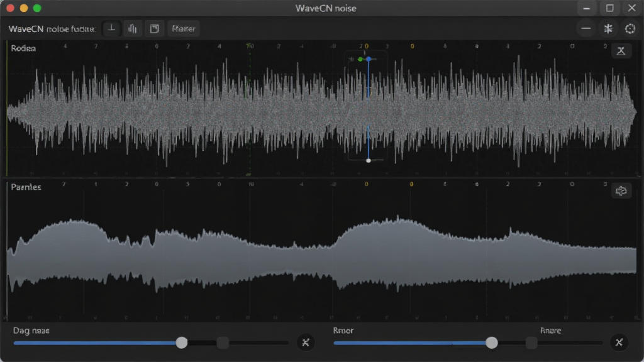Image resolution: width=644 pixels, height=362 pixels.
Task: Click the crossed-arrows button at the Rnoor slider's end
Action: pos(619,343)
